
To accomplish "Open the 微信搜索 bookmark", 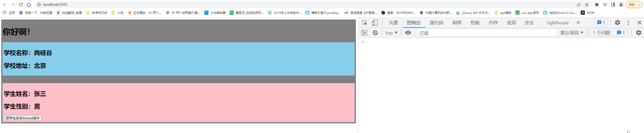I will point(361,13).
